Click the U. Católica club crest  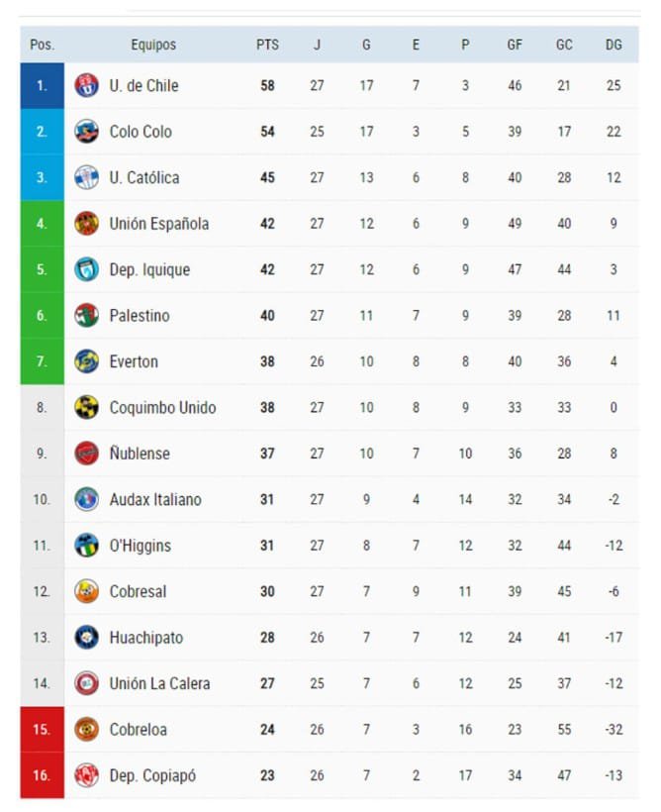[87, 178]
